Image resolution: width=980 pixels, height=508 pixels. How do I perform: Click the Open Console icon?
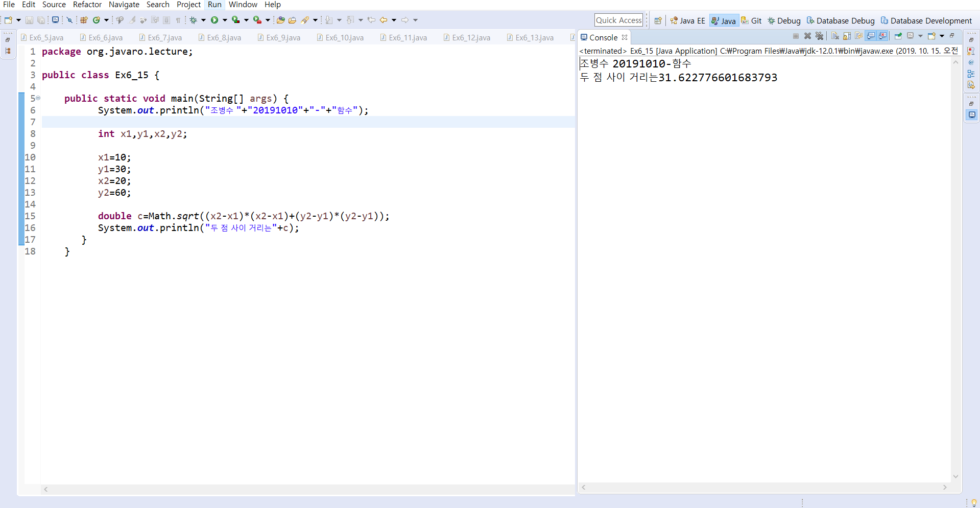(932, 36)
